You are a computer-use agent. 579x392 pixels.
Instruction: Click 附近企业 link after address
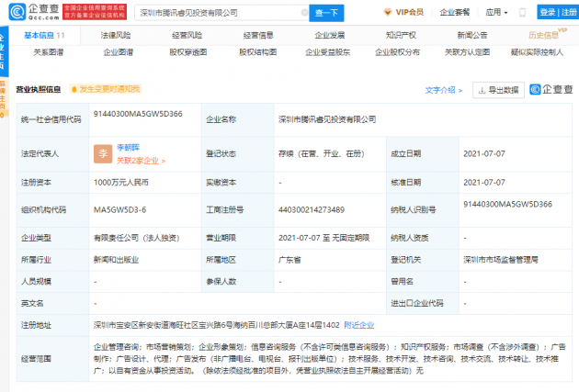359,325
